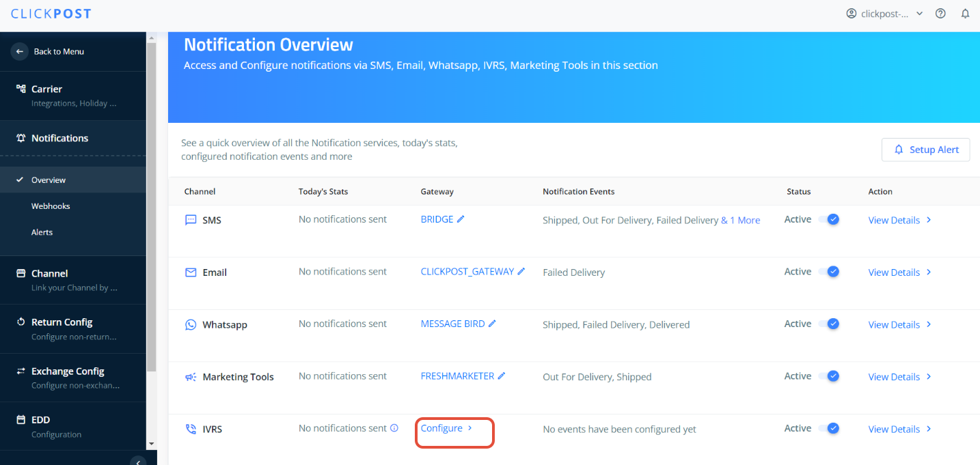The image size is (980, 465).
Task: Open View Details for Email
Action: click(x=894, y=272)
